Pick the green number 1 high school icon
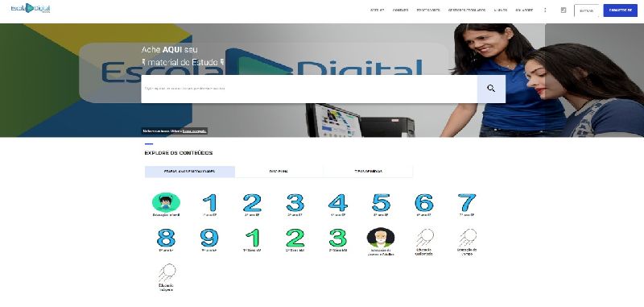This screenshot has width=644, height=307. point(254,238)
